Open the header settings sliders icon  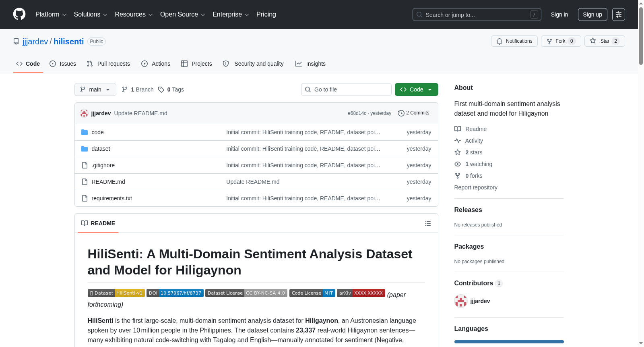point(619,15)
